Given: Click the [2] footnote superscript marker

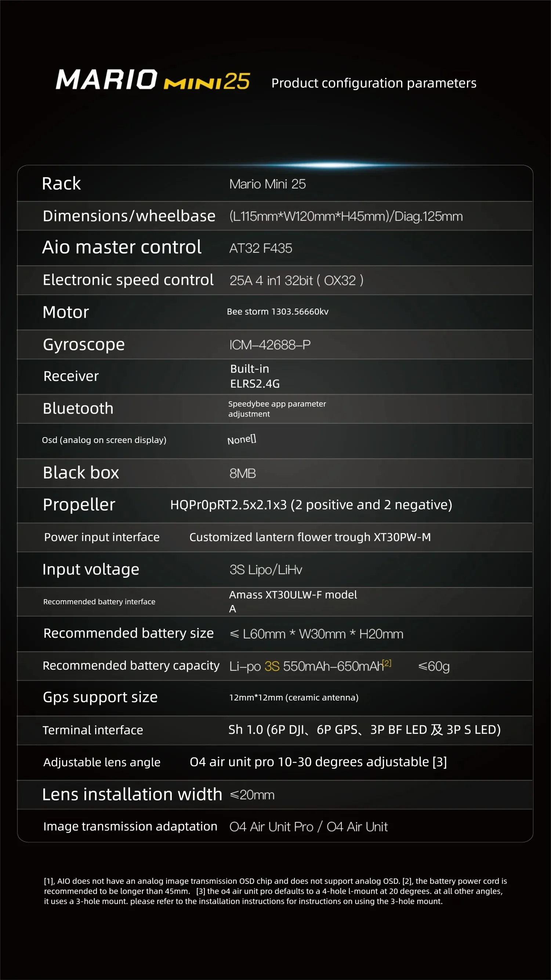Looking at the screenshot, I should click(x=387, y=663).
